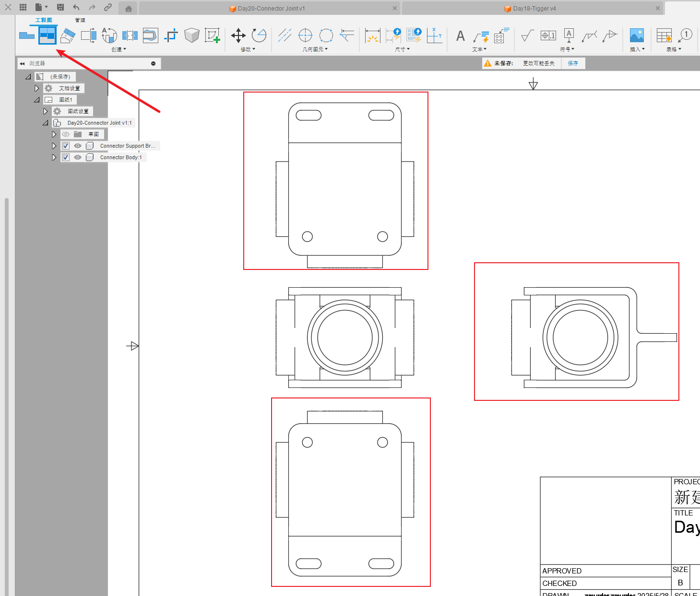Expand the 文档设置 tree node
700x596 pixels.
pos(37,88)
